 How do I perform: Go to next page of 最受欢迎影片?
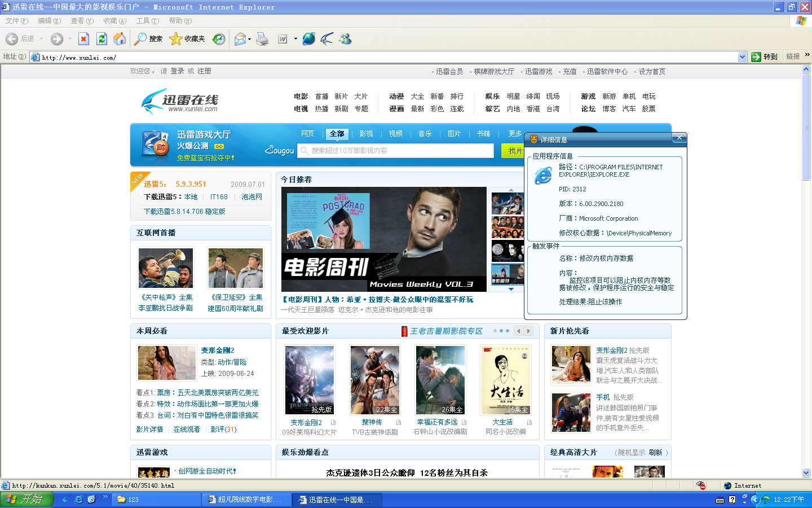point(528,331)
